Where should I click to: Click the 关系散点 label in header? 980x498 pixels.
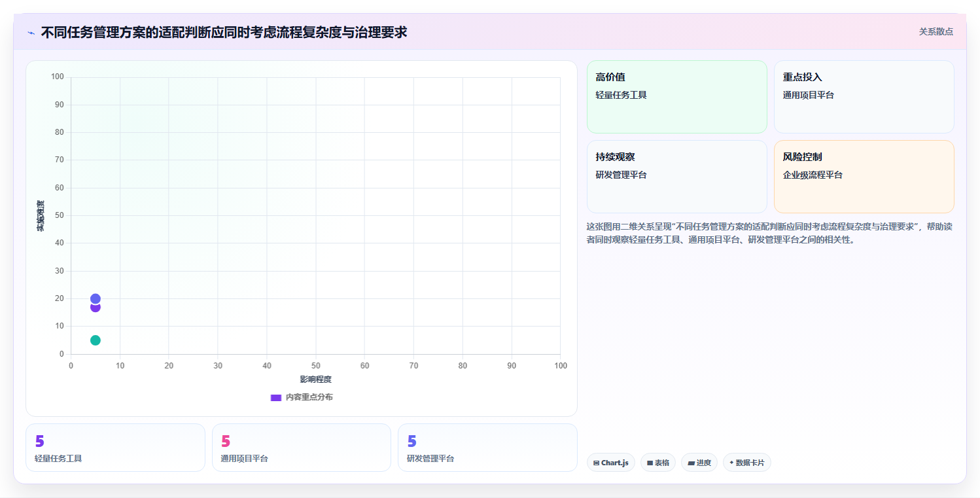click(x=936, y=31)
